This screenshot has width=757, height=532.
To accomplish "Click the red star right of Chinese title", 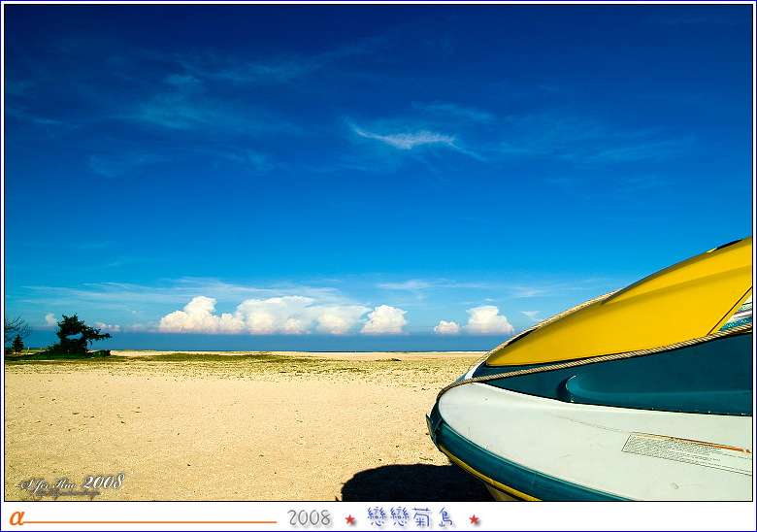I will 474,519.
